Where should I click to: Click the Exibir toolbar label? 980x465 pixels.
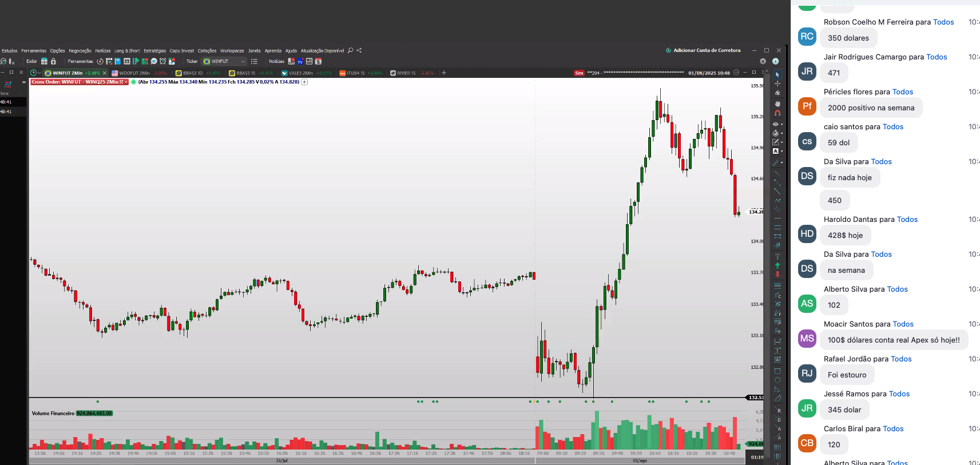[31, 61]
